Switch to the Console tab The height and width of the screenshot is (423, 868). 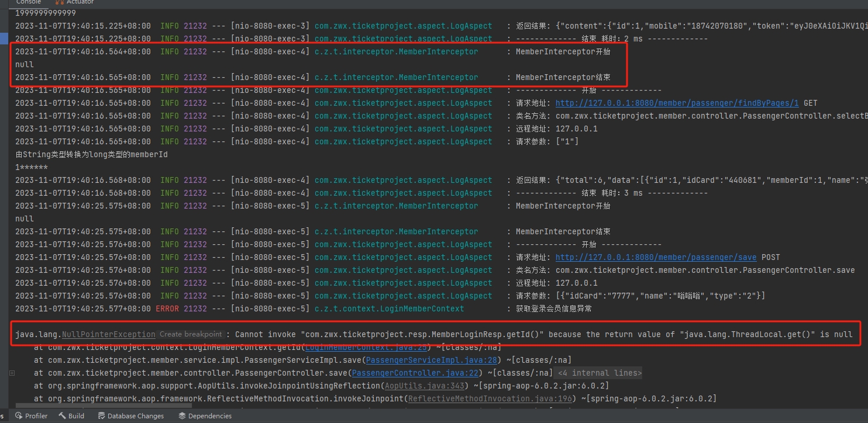pos(28,2)
